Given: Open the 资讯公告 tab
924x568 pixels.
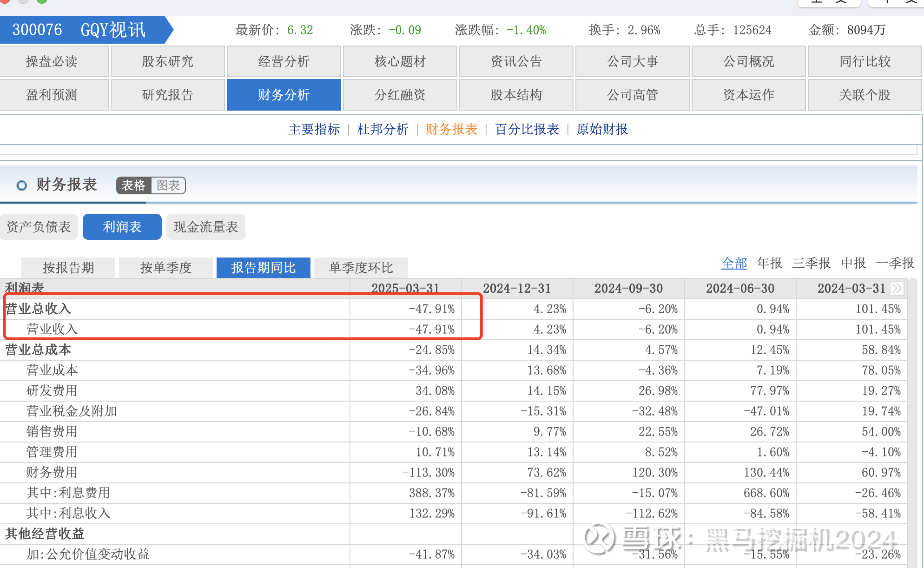Looking at the screenshot, I should pyautogui.click(x=516, y=61).
